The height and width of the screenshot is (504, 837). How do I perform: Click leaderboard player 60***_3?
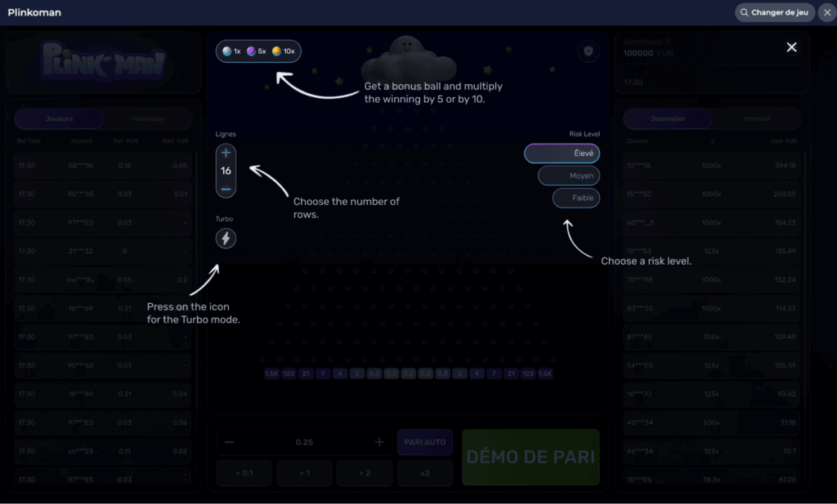click(x=639, y=222)
